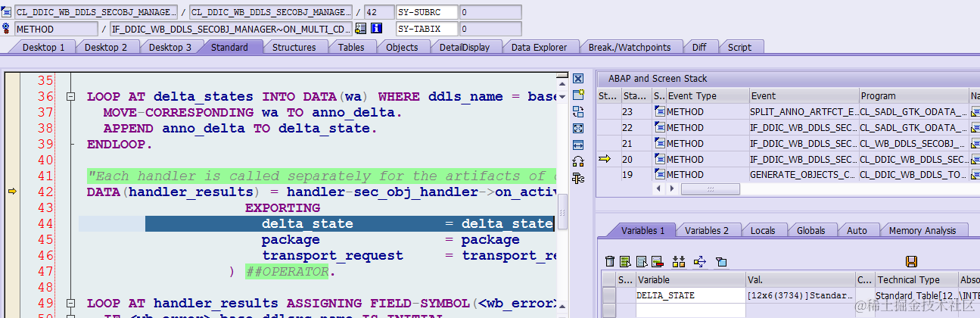The image size is (980, 318).
Task: Open the Memory Analysis tab
Action: tap(922, 231)
